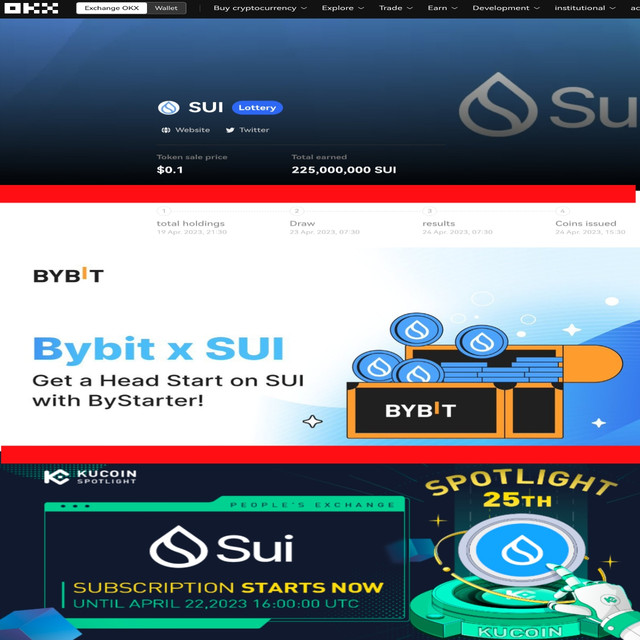
Task: Click the OKX logo
Action: pyautogui.click(x=31, y=8)
